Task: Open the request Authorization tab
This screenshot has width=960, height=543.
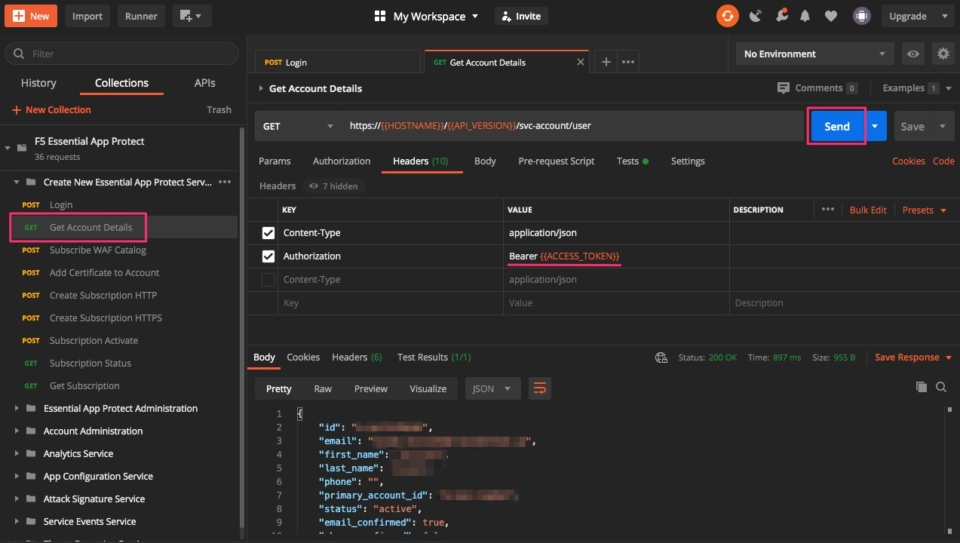Action: tap(342, 161)
